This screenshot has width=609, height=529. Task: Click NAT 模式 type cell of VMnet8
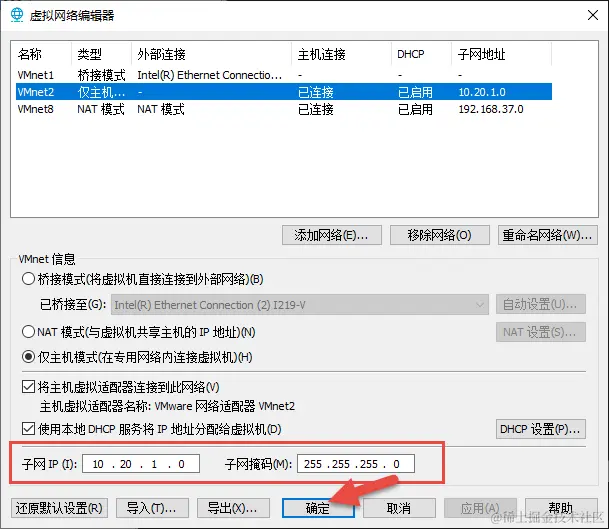(x=101, y=109)
